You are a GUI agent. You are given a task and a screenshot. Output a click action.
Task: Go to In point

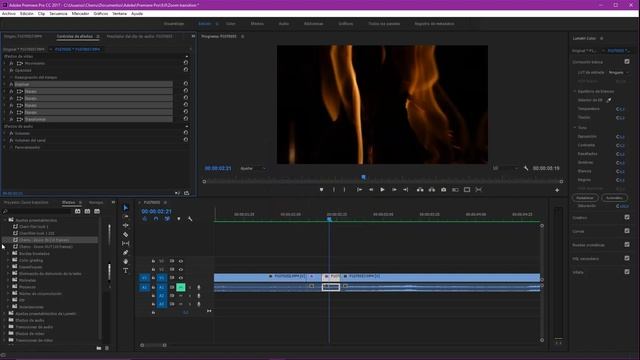(359, 190)
